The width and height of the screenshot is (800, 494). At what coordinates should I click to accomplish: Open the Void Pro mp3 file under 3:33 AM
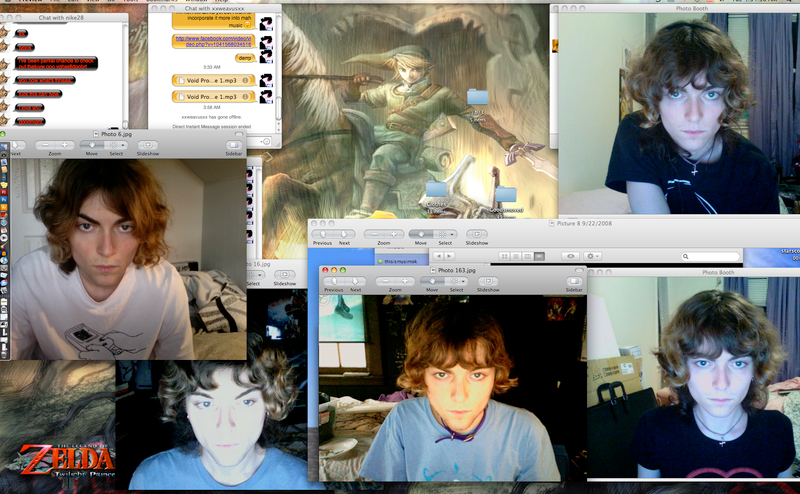[x=211, y=80]
